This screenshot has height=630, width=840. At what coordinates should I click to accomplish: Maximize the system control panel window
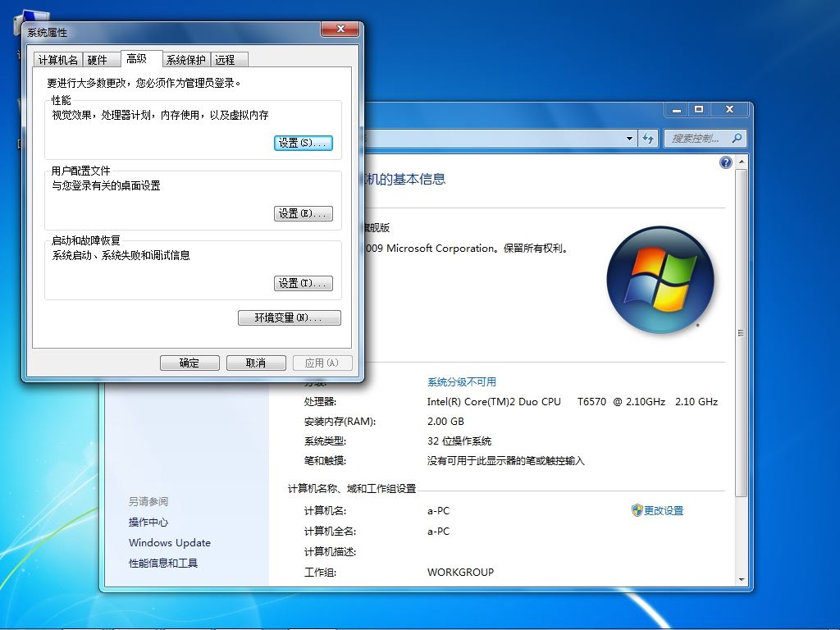(x=699, y=109)
